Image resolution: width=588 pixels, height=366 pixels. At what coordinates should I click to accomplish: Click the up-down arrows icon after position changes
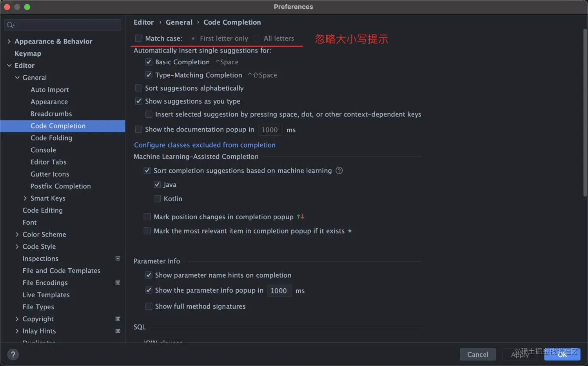(x=300, y=217)
